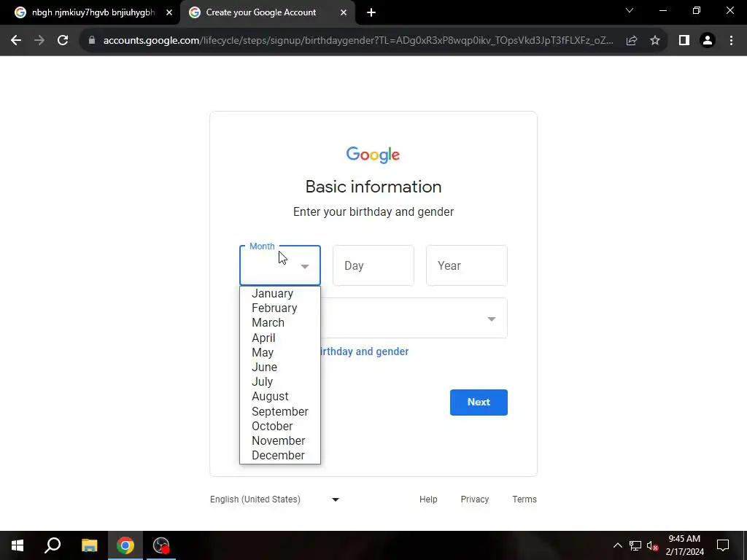Image resolution: width=747 pixels, height=560 pixels.
Task: Click the forward navigation arrow
Action: (x=39, y=41)
